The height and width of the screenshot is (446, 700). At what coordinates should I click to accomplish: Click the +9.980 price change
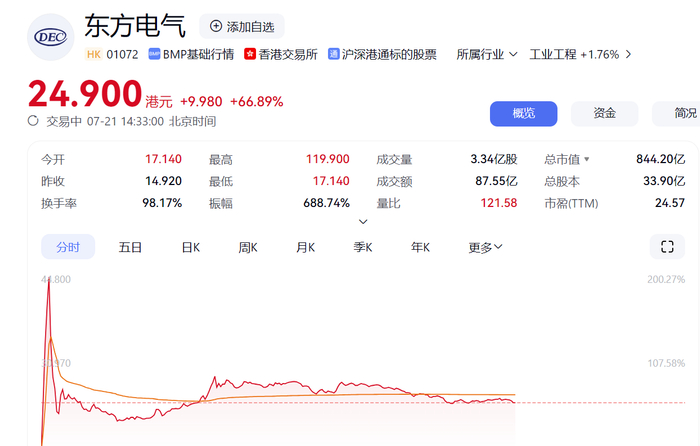201,102
